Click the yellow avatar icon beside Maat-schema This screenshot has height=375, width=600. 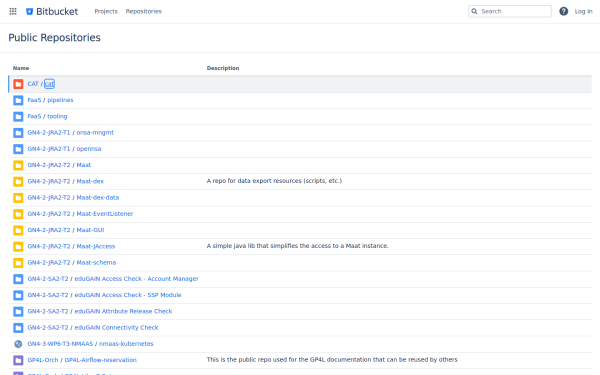pos(18,263)
